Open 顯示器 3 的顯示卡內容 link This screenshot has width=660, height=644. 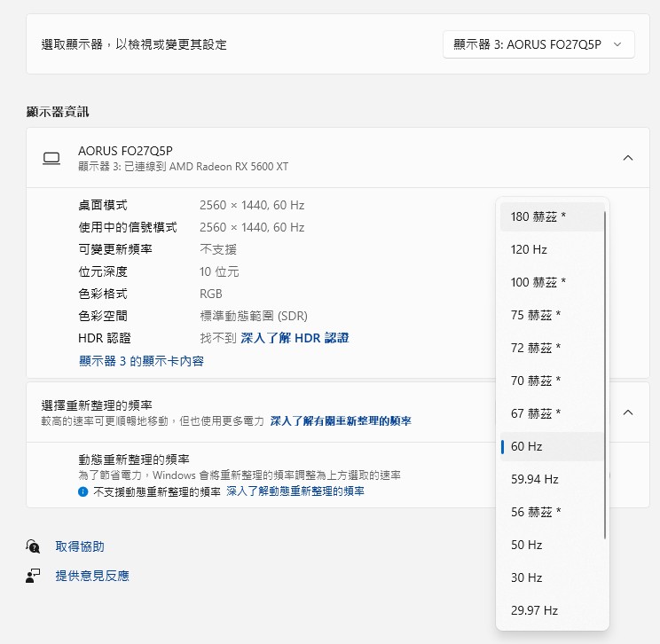click(142, 361)
